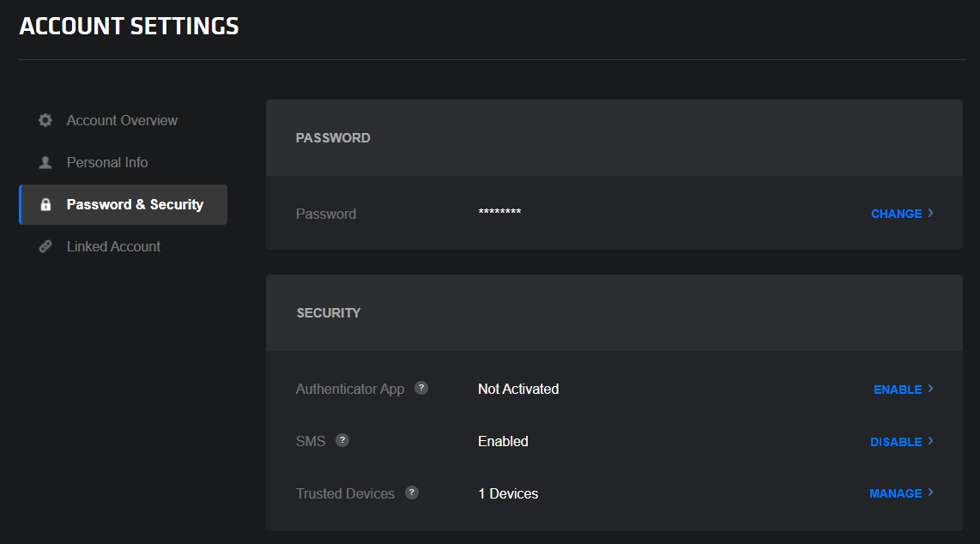Click the chevron next to DISABLE

tap(930, 441)
